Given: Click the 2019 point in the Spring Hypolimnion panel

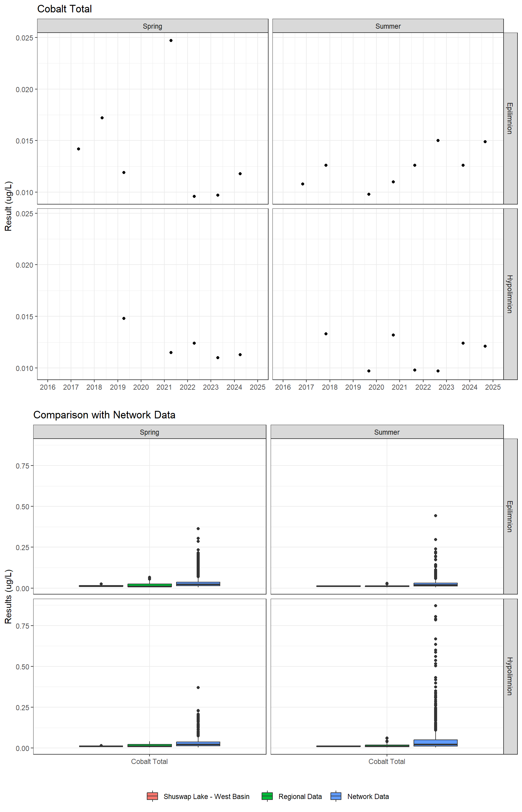Looking at the screenshot, I should [x=124, y=319].
